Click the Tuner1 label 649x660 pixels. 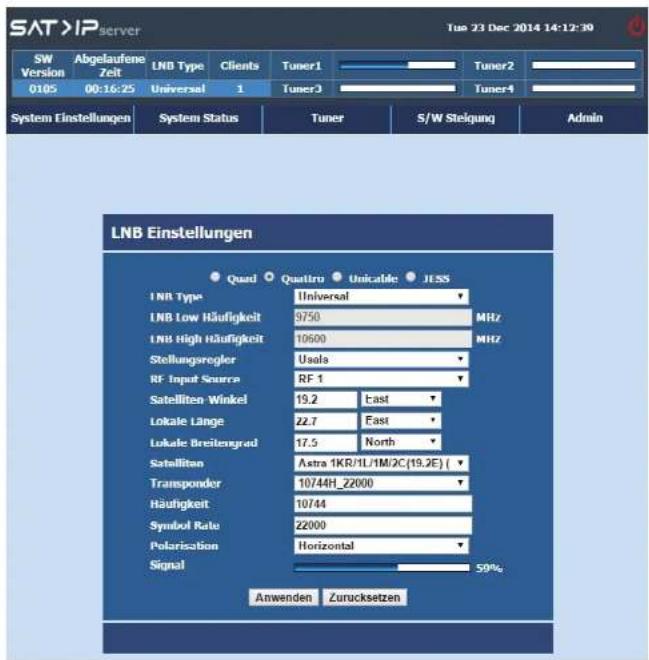click(302, 66)
